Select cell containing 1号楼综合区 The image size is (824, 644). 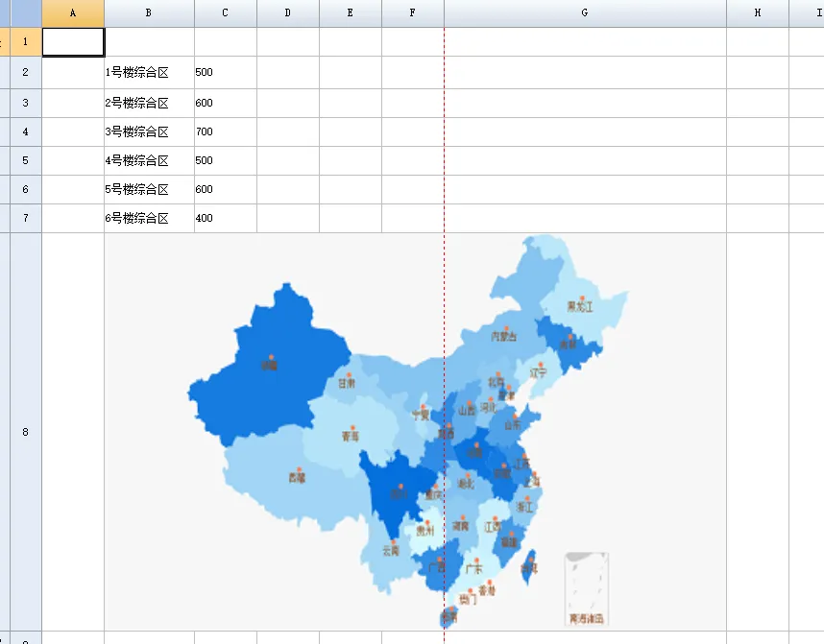click(149, 72)
